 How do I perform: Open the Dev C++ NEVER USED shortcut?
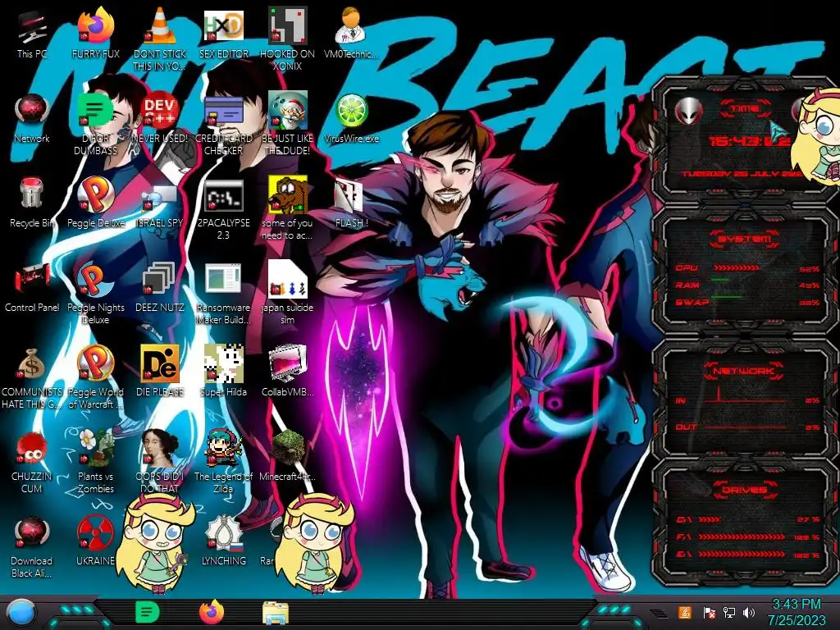click(x=159, y=118)
